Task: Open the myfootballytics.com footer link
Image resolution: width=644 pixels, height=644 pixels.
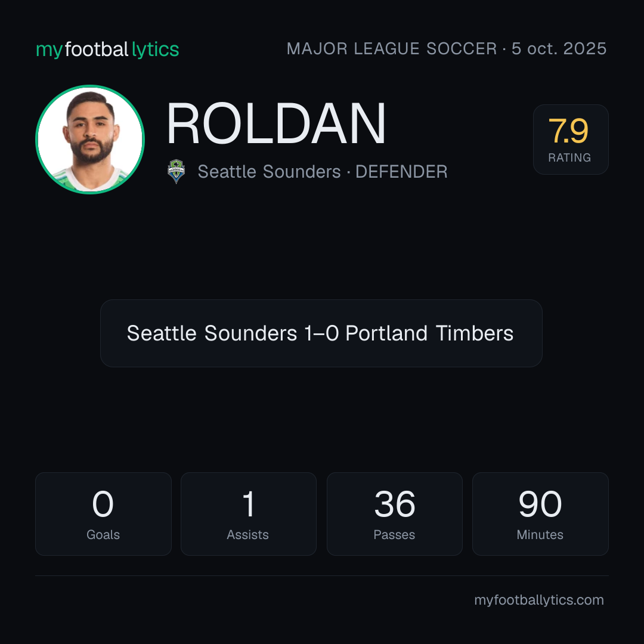Action: [539, 600]
